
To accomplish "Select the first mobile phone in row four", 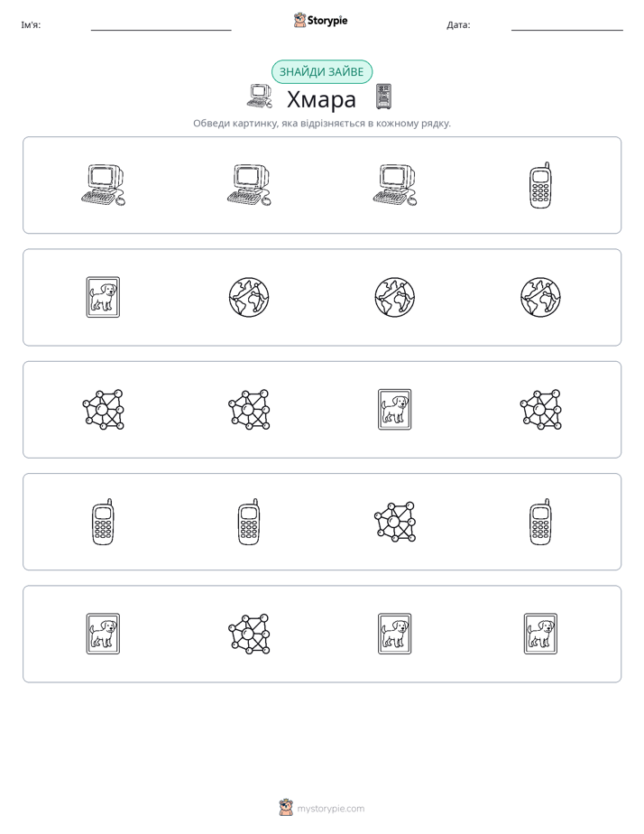I will pyautogui.click(x=103, y=522).
